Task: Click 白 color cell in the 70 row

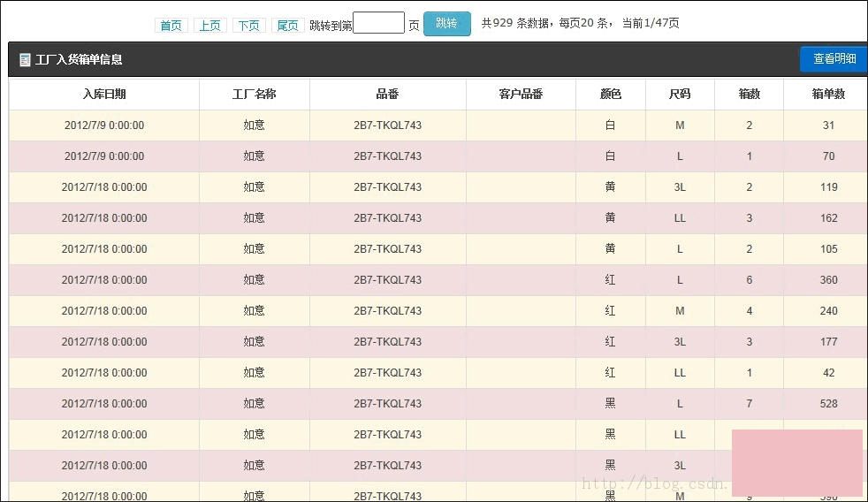Action: 611,156
